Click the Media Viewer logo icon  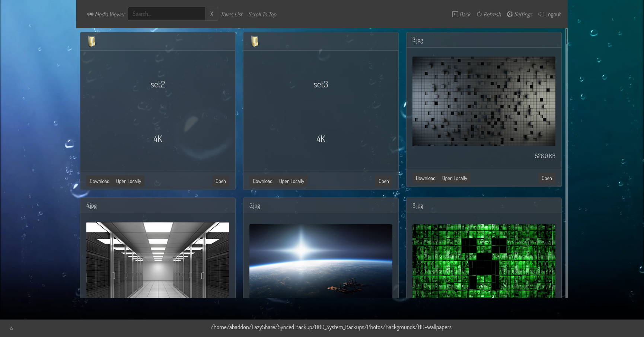pyautogui.click(x=90, y=14)
